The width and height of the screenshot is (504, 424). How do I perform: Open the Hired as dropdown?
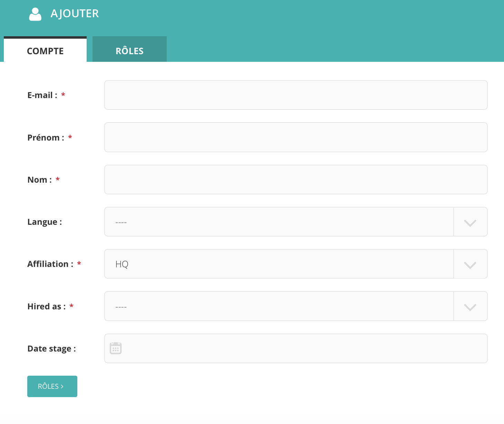279,306
